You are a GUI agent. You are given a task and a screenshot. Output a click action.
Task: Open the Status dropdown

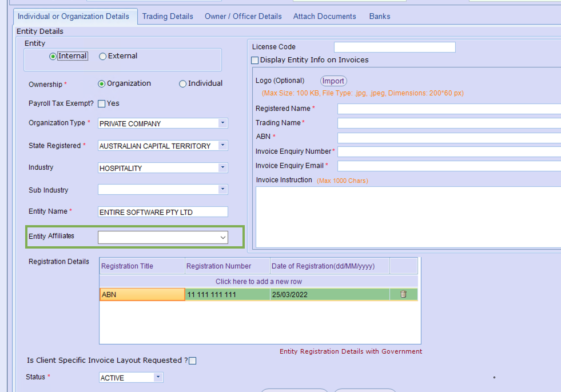tap(158, 378)
